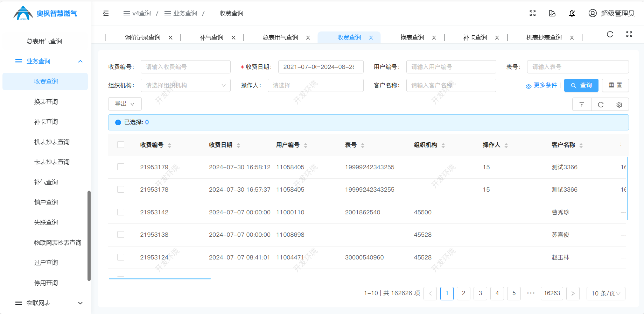Open 物联网表抄表查询 in the sidebar

pyautogui.click(x=58, y=243)
